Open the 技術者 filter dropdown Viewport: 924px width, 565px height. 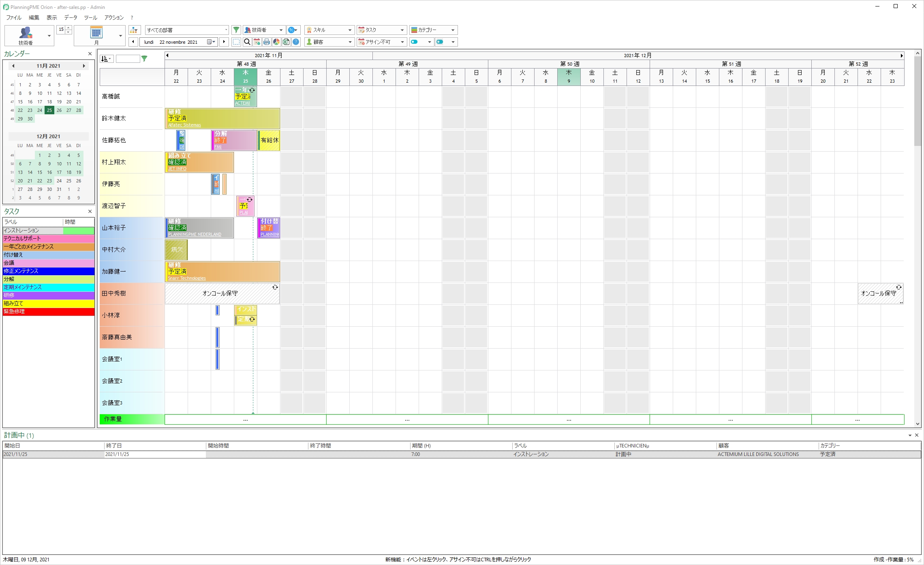[x=264, y=30]
